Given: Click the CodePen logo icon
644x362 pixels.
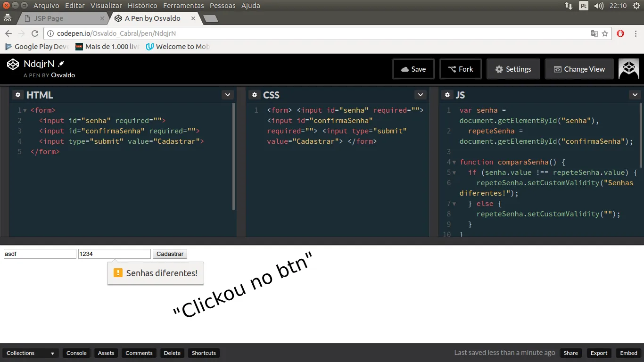Looking at the screenshot, I should [13, 64].
